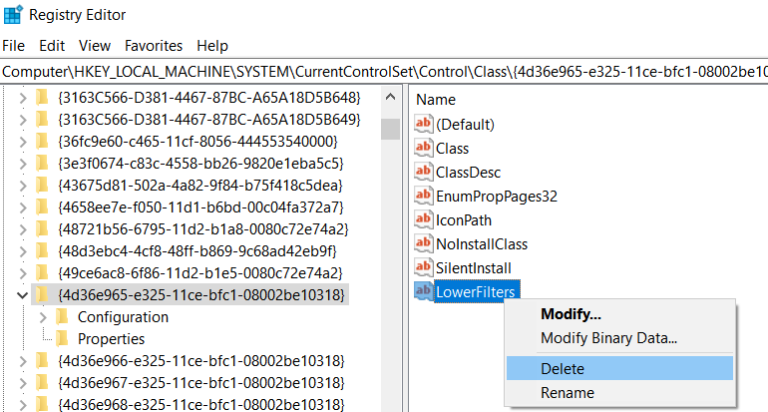768x412 pixels.
Task: Expand the Configuration subkey
Action: [42, 317]
